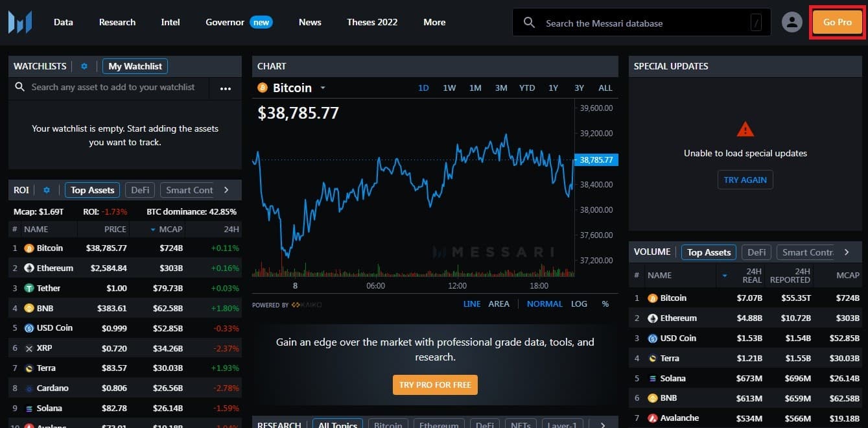Expand more ROI tabs with right chevron
The image size is (868, 428).
click(x=226, y=190)
